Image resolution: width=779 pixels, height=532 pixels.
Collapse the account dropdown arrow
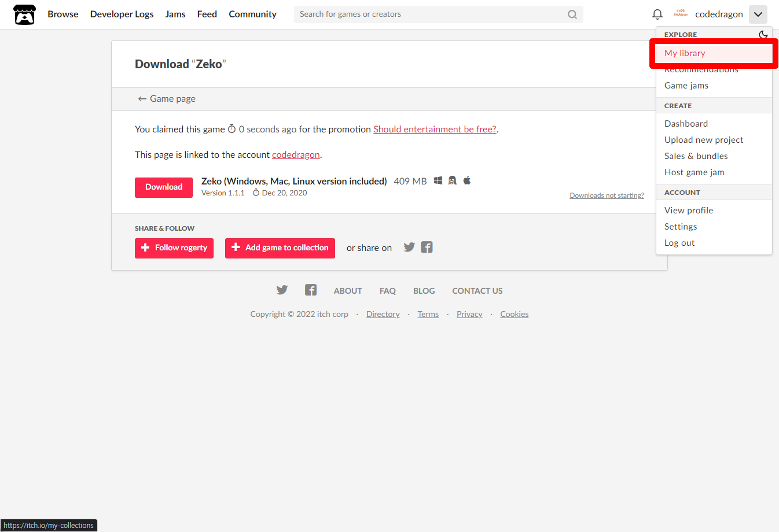pyautogui.click(x=758, y=14)
